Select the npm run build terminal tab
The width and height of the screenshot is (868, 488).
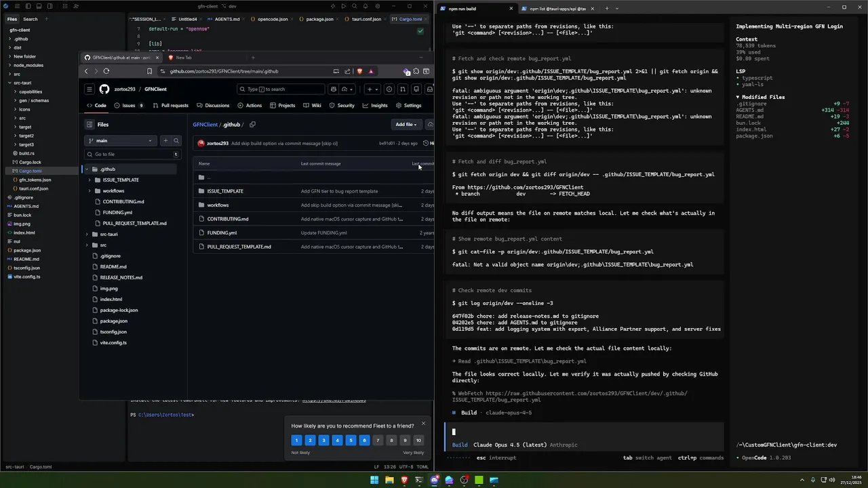(x=477, y=9)
